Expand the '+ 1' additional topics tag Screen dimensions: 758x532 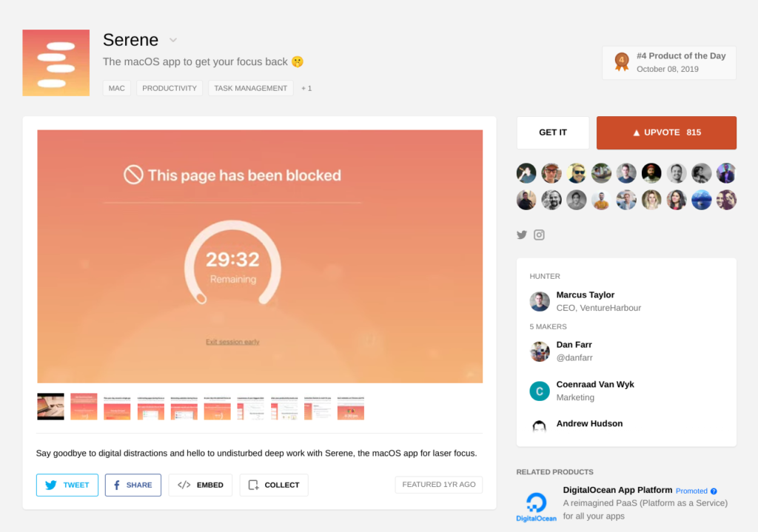(306, 88)
